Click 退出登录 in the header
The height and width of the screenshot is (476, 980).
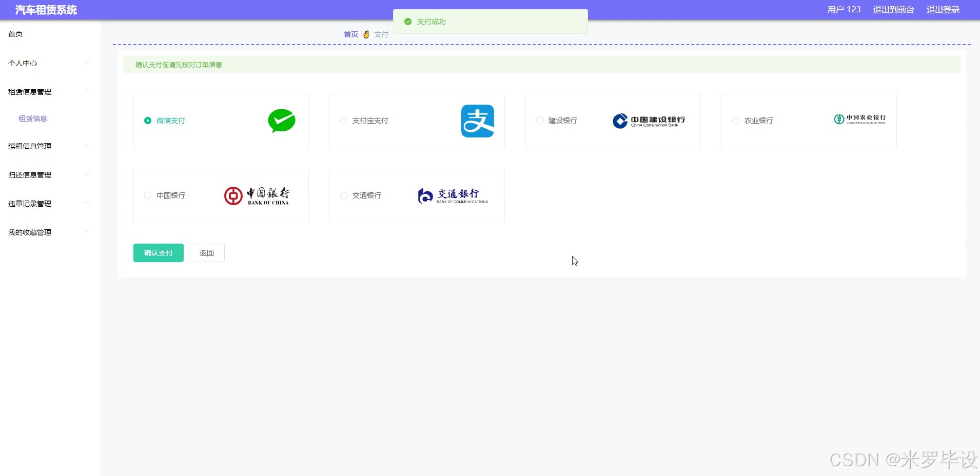pos(943,10)
